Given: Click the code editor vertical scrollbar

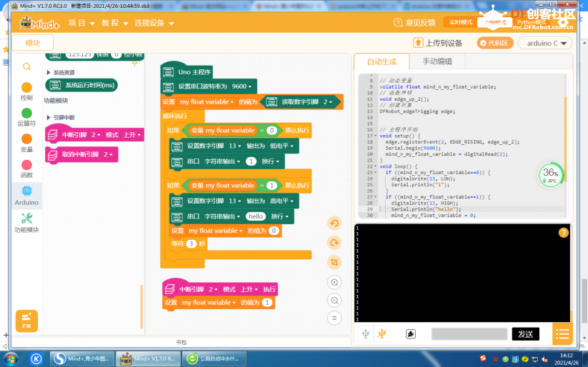Looking at the screenshot, I should click(x=565, y=139).
